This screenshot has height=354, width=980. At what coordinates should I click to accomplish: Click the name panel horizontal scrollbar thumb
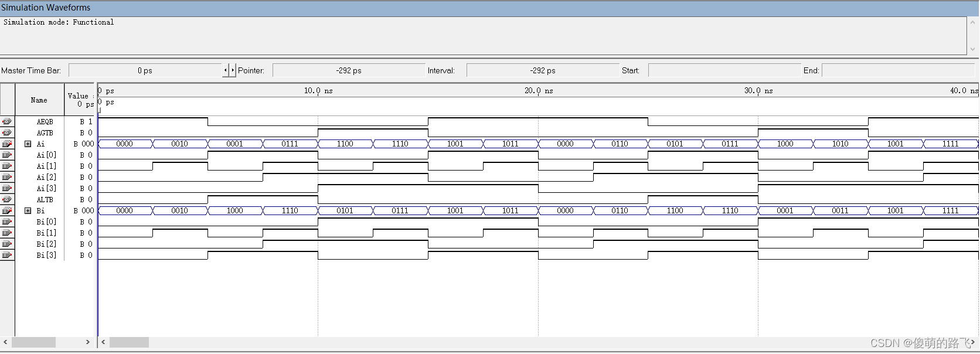coord(33,342)
